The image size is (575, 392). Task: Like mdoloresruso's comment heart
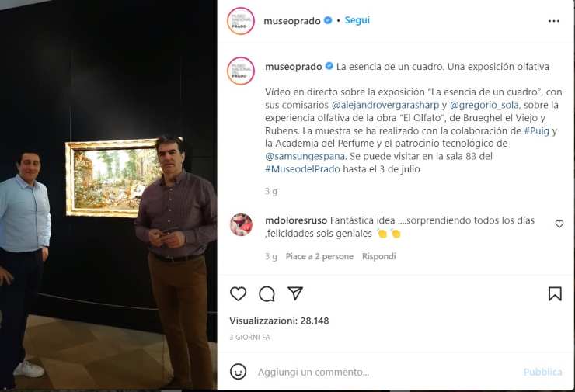559,224
